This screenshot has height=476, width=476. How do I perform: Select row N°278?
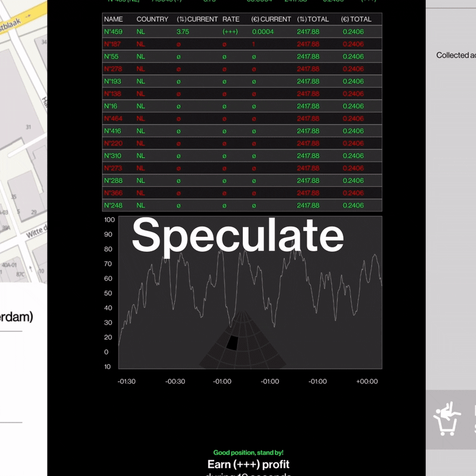pyautogui.click(x=242, y=69)
